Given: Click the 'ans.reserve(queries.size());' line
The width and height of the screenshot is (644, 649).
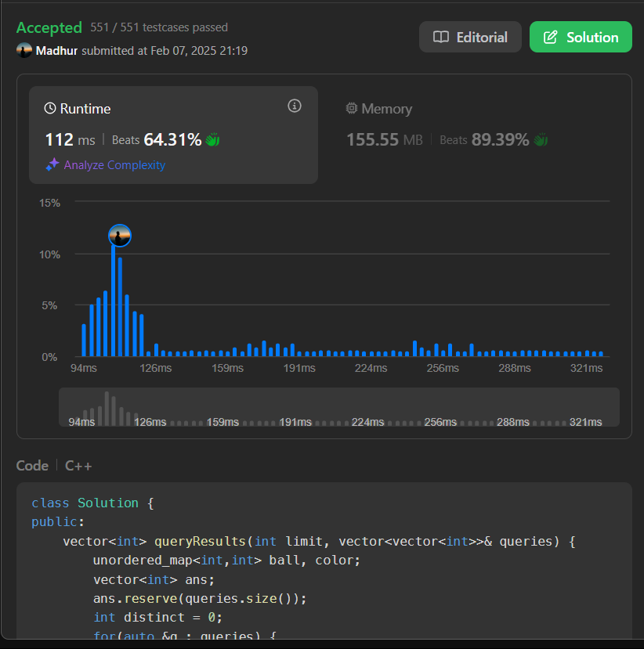Looking at the screenshot, I should click(200, 598).
